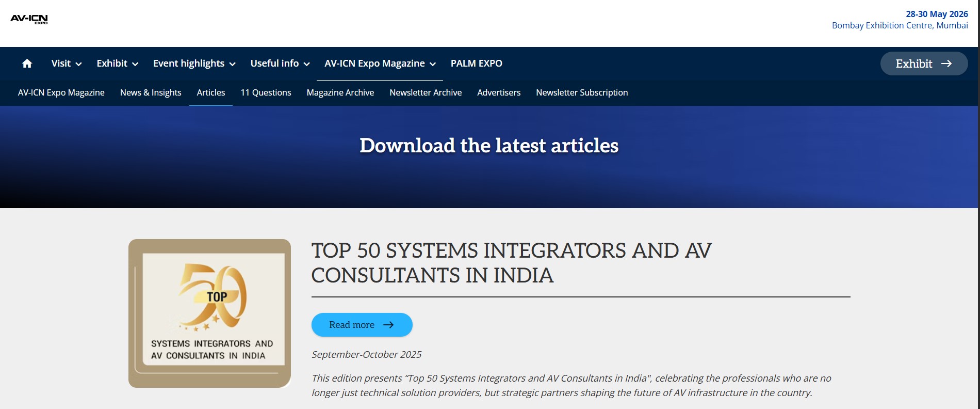980x409 pixels.
Task: Click Bombay Exhibition Centre, Mumbai text
Action: [900, 25]
